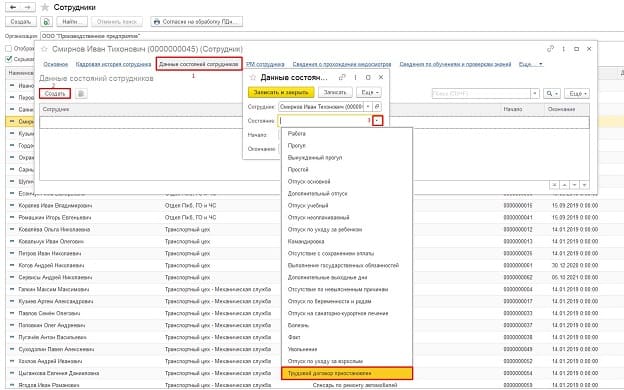The height and width of the screenshot is (390, 624).
Task: Star the Данные состоян… dialog
Action: click(252, 77)
